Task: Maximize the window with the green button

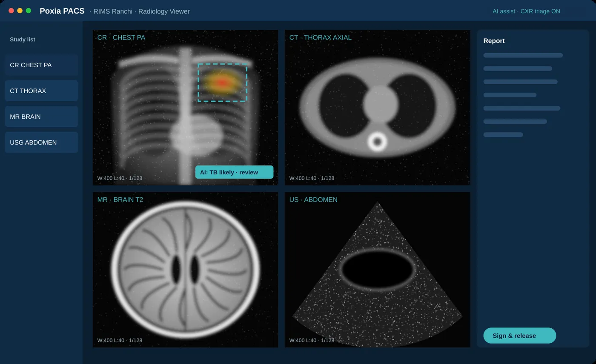Action: click(x=29, y=11)
